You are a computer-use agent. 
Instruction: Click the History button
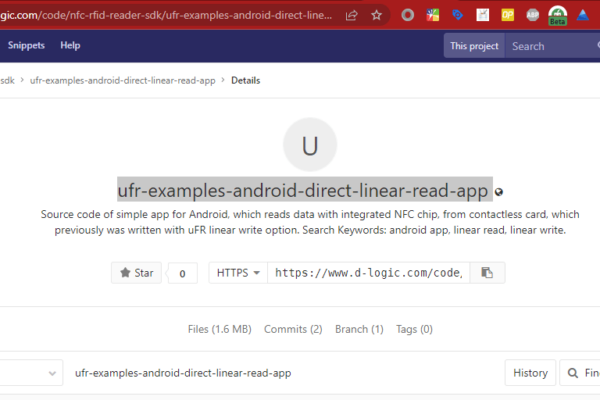point(530,372)
